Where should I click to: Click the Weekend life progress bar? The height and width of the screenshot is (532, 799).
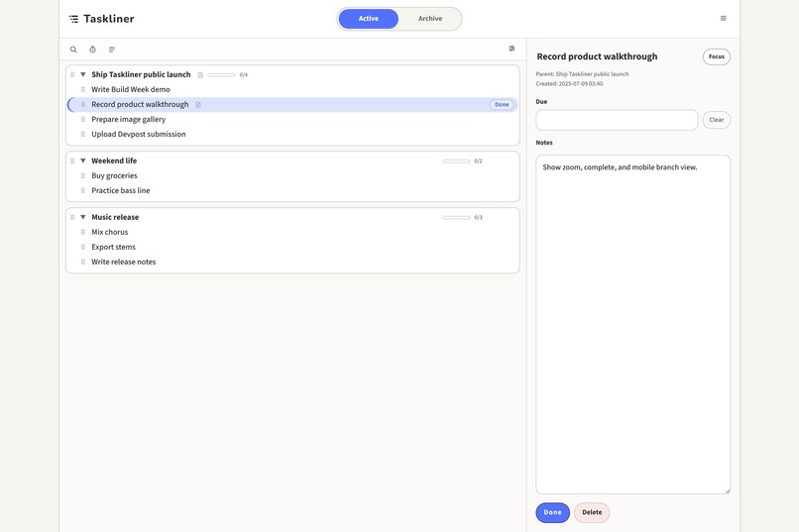pos(457,160)
